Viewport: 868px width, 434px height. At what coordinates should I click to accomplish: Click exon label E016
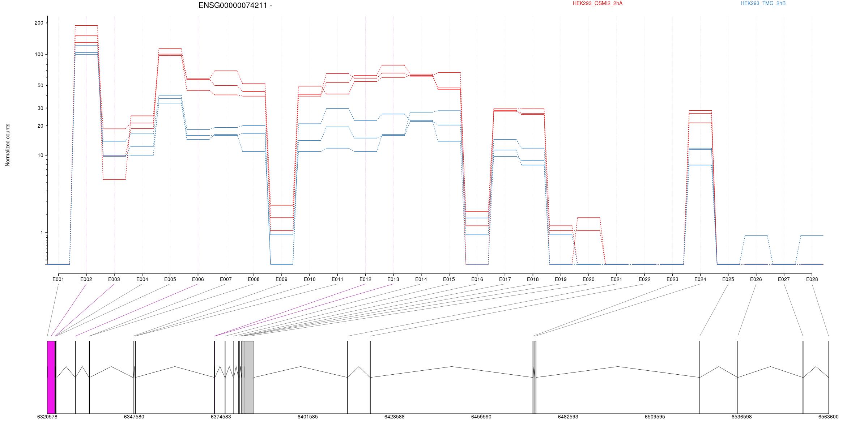[477, 279]
